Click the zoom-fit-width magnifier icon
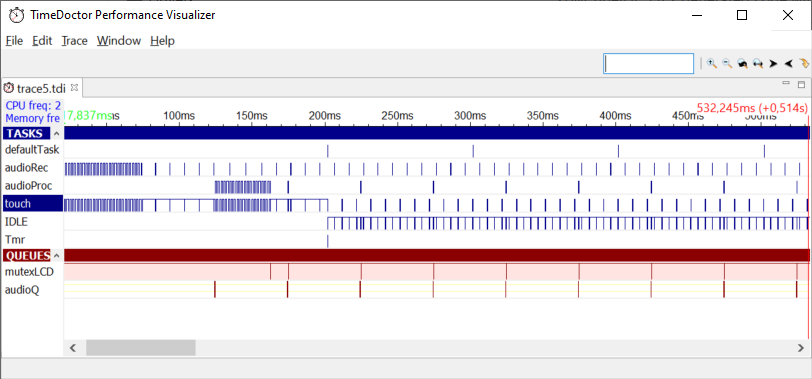Image resolution: width=812 pixels, height=379 pixels. click(758, 63)
